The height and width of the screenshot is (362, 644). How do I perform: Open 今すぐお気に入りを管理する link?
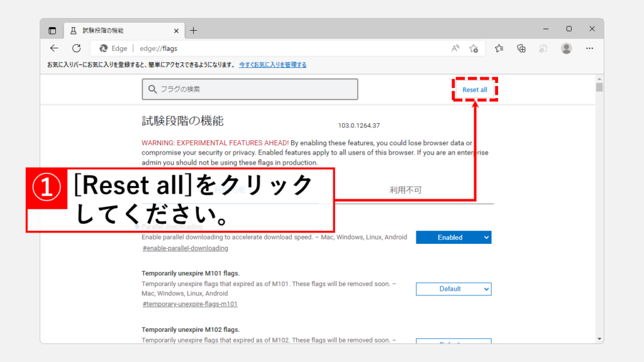pos(273,65)
